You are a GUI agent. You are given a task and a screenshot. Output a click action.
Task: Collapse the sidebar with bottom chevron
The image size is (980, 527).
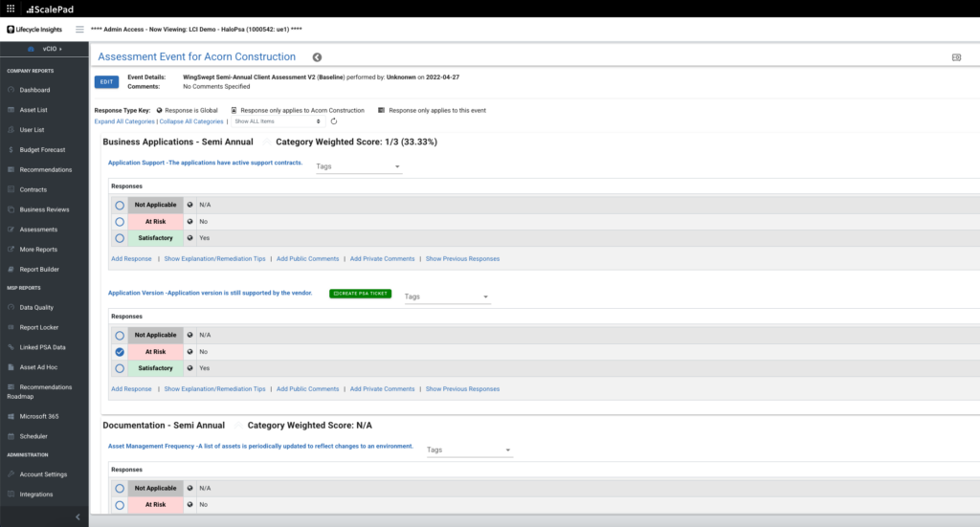(78, 517)
